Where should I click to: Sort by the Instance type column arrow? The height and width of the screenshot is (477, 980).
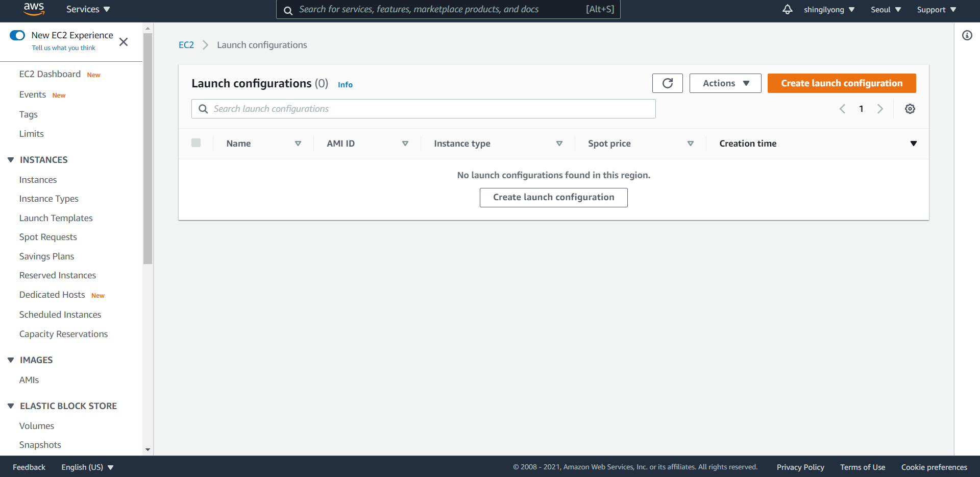click(559, 144)
